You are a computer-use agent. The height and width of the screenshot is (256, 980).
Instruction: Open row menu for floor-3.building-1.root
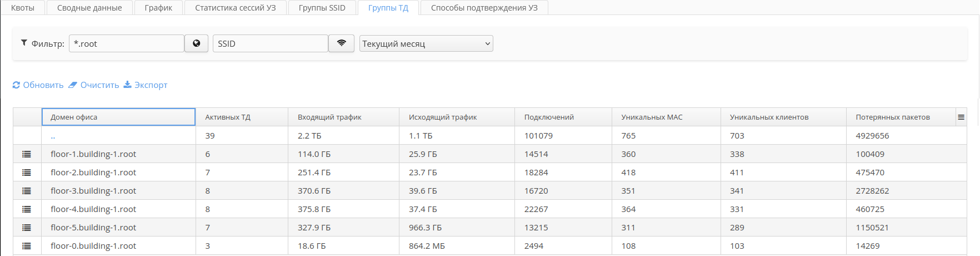pyautogui.click(x=27, y=191)
